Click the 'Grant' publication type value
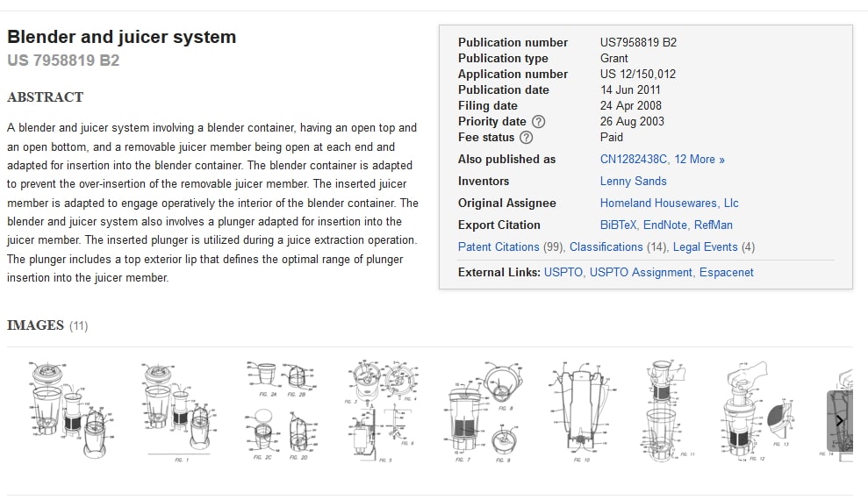Image resolution: width=868 pixels, height=500 pixels. [x=613, y=59]
